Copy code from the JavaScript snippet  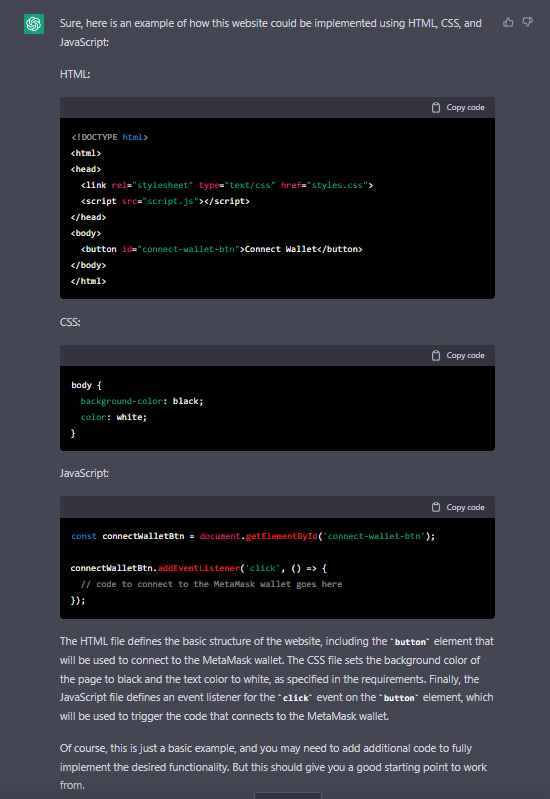[458, 507]
